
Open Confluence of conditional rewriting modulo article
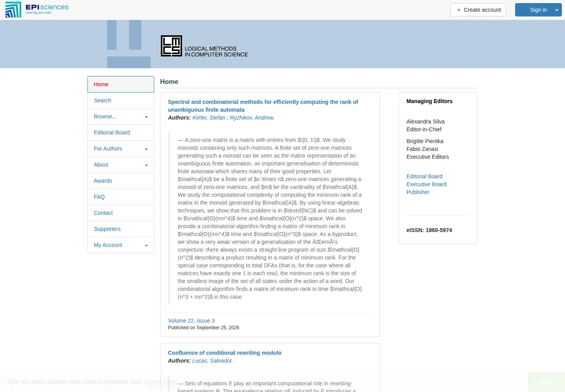click(224, 353)
